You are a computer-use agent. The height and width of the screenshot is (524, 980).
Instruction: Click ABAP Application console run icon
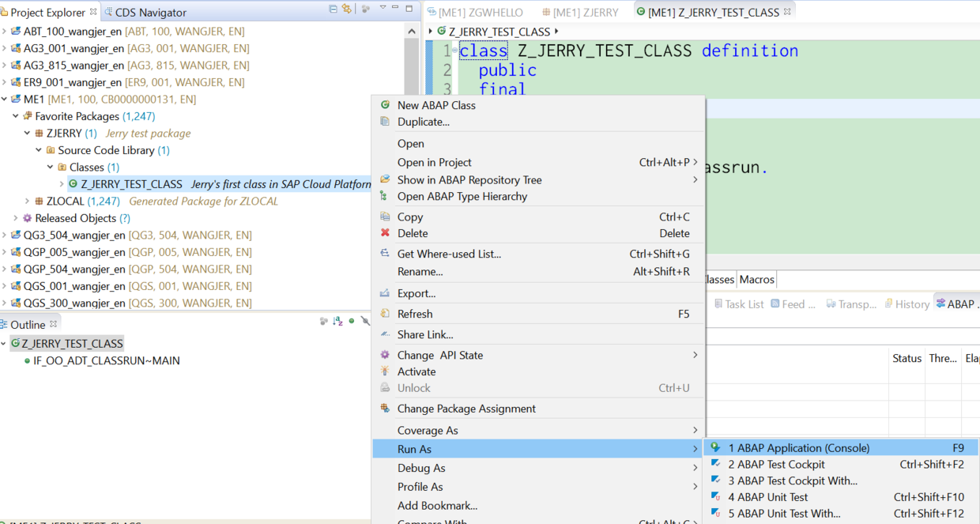point(715,447)
